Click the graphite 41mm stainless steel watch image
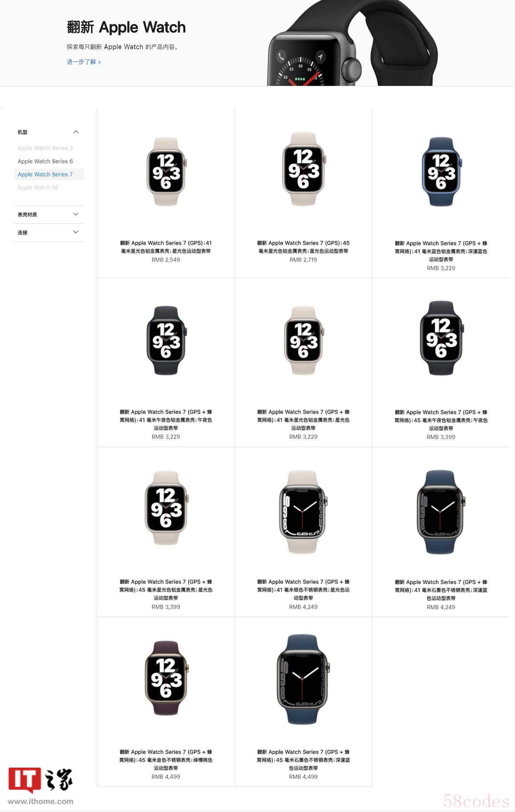 tap(441, 512)
